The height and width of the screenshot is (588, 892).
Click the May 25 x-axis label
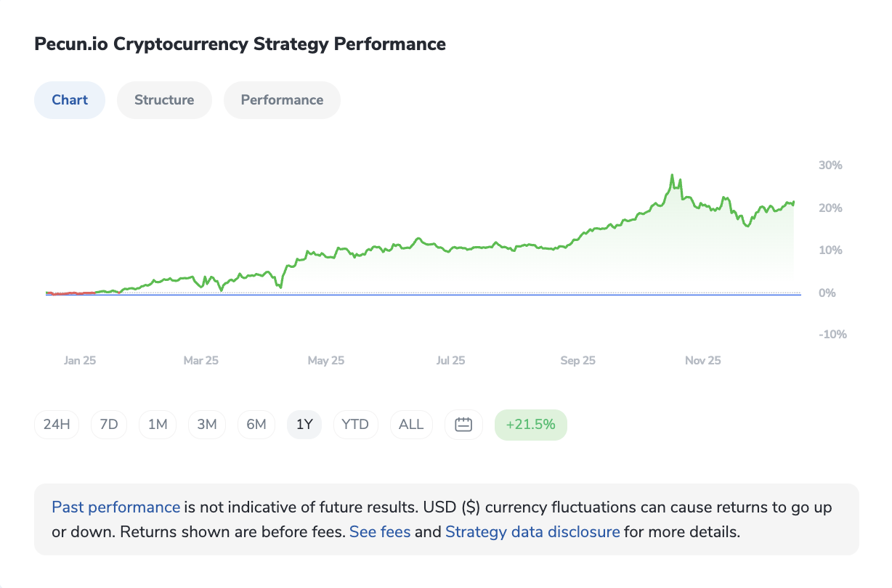pyautogui.click(x=326, y=360)
